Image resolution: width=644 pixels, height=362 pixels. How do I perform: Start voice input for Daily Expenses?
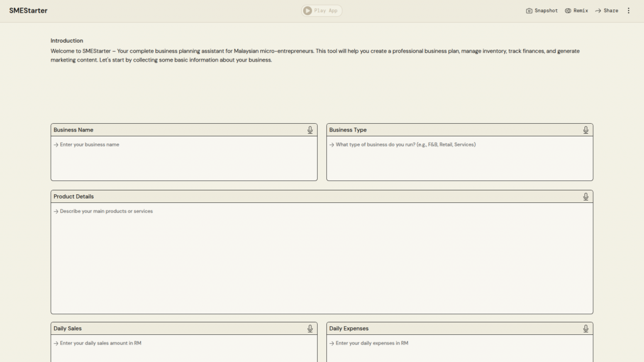click(586, 329)
